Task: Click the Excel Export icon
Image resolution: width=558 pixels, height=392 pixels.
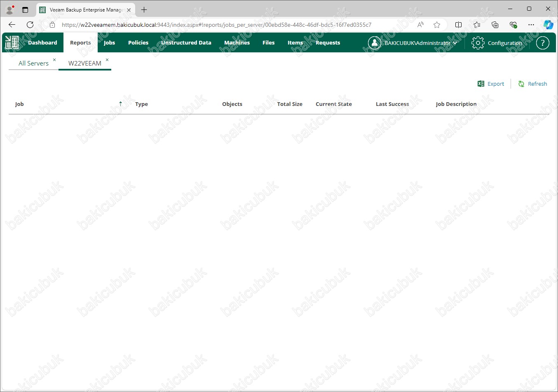Action: [481, 84]
